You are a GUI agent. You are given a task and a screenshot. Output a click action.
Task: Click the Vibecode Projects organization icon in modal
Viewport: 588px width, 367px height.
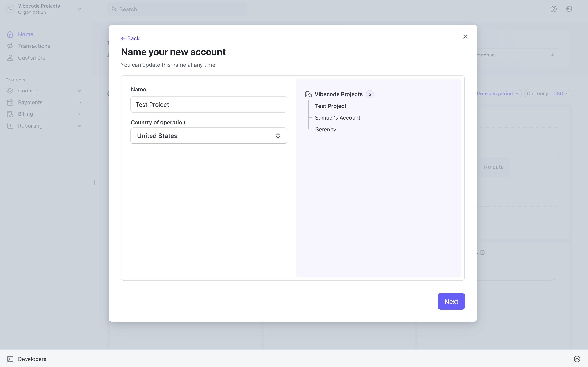coord(308,94)
